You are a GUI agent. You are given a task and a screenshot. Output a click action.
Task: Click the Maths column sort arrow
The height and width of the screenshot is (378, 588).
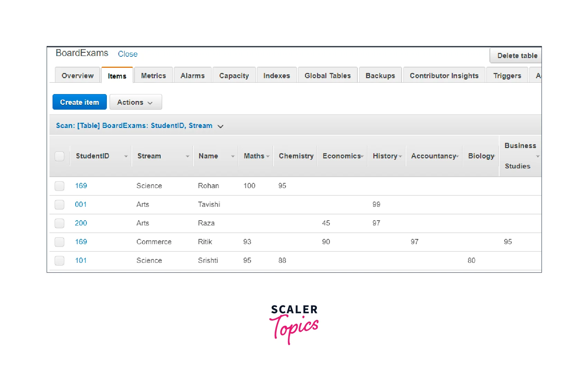coord(268,156)
